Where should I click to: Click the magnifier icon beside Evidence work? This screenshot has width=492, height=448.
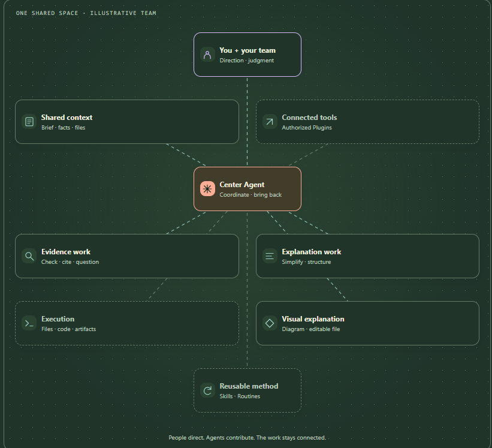click(29, 256)
